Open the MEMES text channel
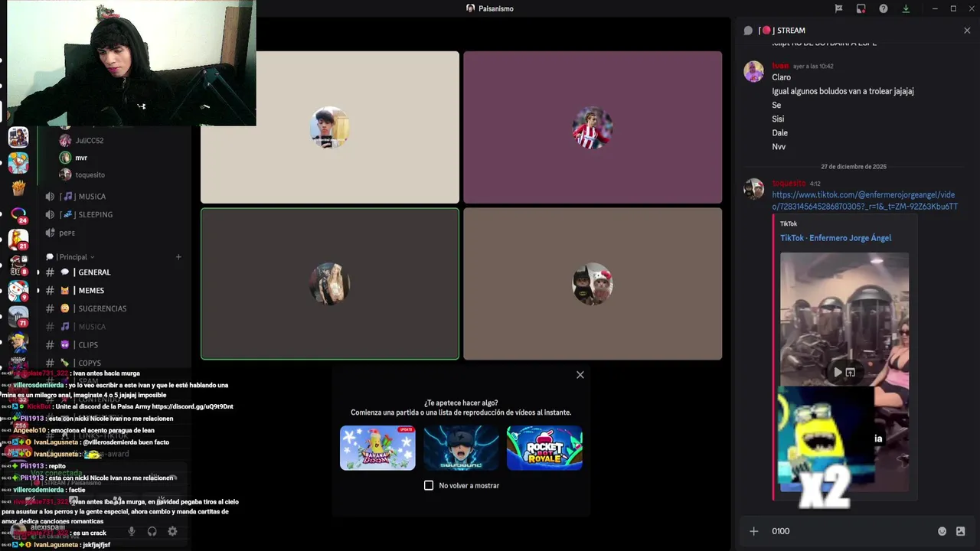980x551 pixels. tap(113, 291)
